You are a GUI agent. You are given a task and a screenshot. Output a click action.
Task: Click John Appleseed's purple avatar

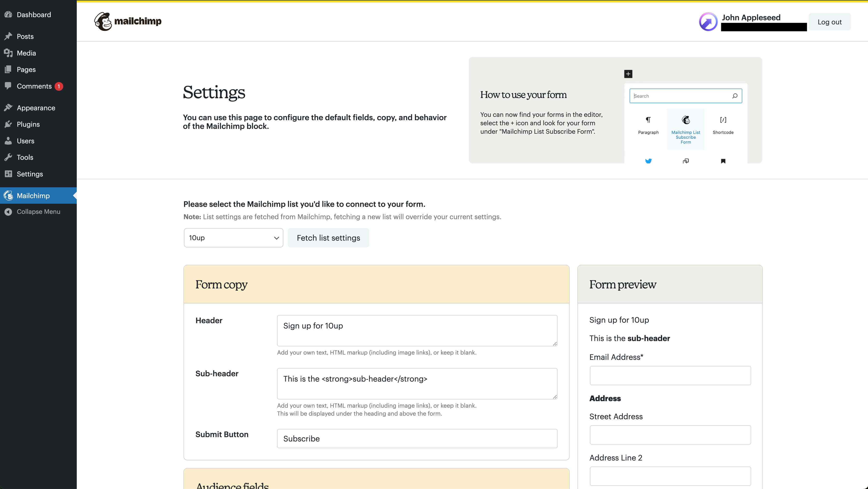pyautogui.click(x=708, y=22)
